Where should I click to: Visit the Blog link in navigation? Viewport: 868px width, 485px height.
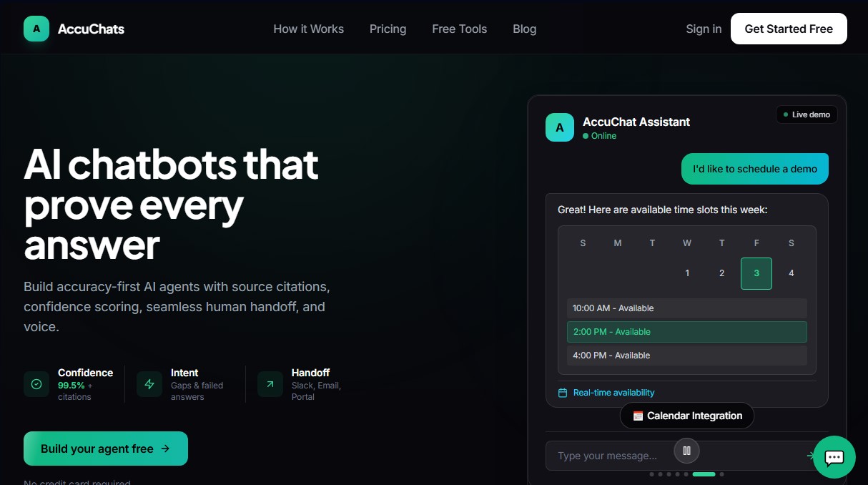[x=525, y=29]
